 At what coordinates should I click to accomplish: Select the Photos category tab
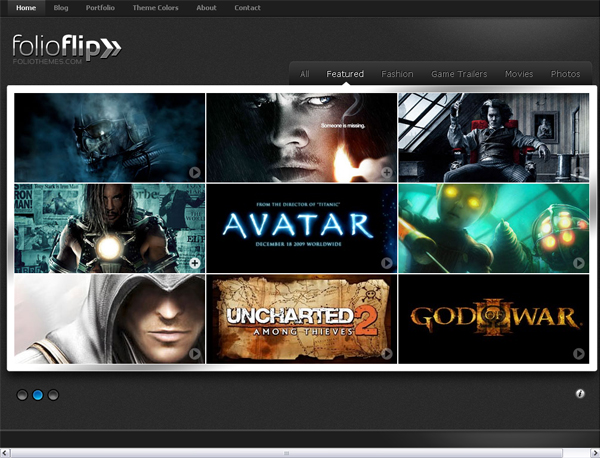point(565,74)
